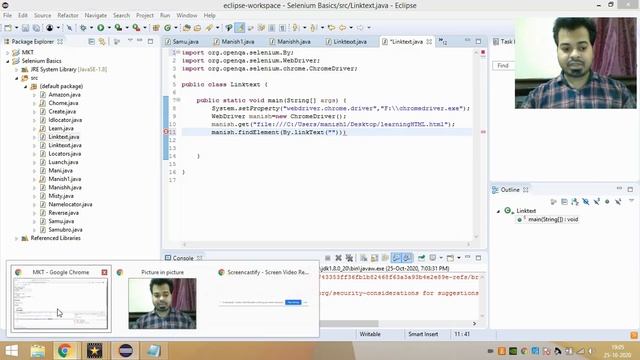Click Remove All Terminated Launches in Console
The height and width of the screenshot is (360, 640).
coord(349,258)
